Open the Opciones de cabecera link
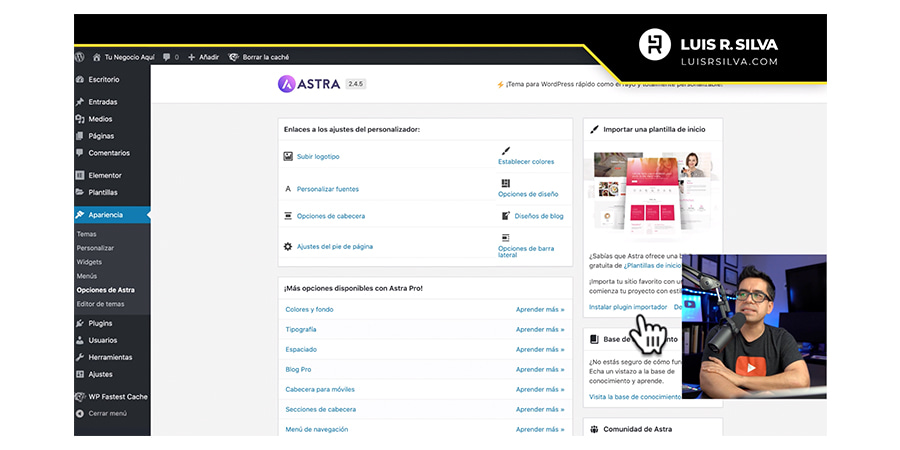 coord(331,216)
